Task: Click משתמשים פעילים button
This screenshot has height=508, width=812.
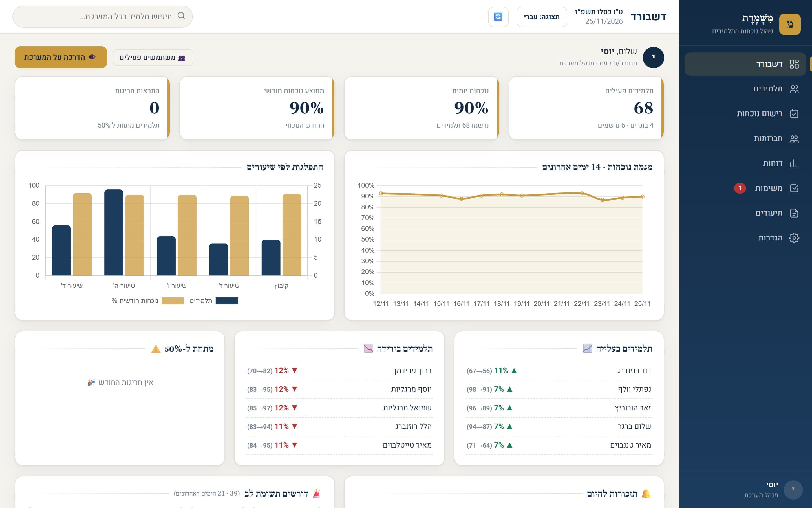Action: [x=153, y=58]
